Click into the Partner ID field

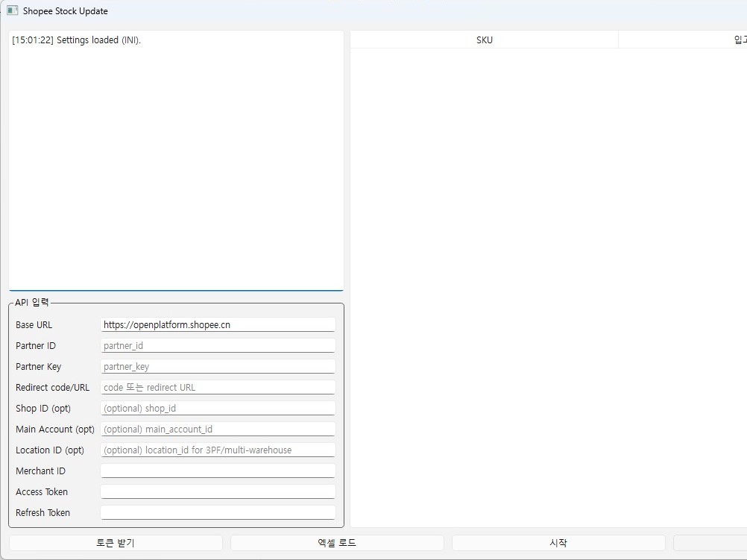(x=217, y=346)
